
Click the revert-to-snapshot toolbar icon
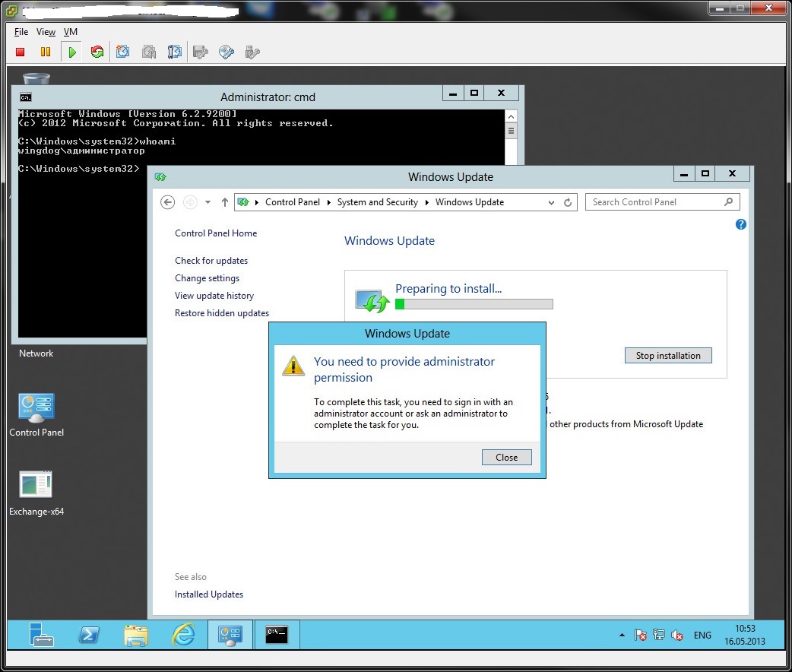[148, 52]
